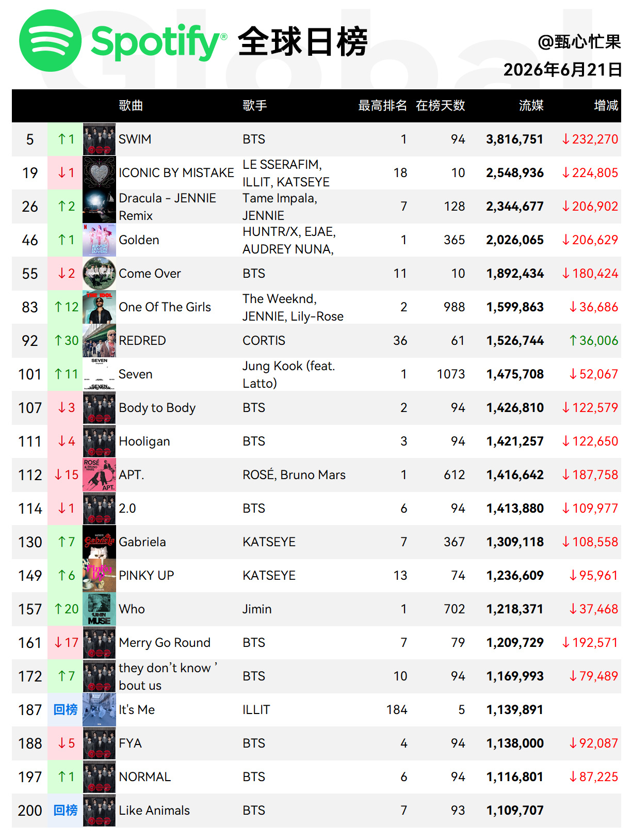Select the song titled 2.0
This screenshot has height=840, width=632.
127,509
